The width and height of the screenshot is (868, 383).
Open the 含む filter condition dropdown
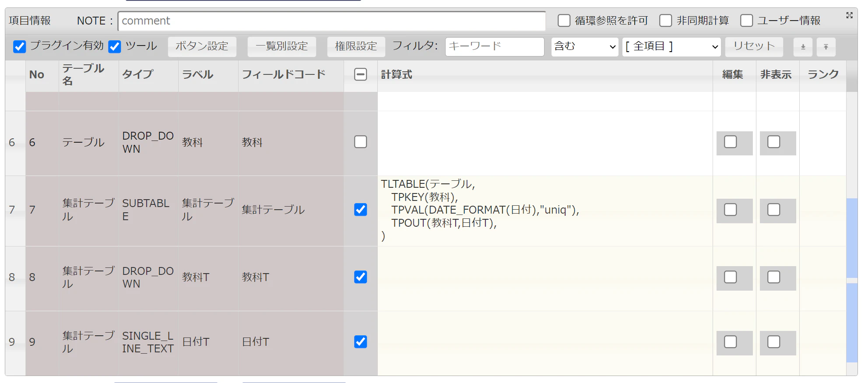[585, 46]
